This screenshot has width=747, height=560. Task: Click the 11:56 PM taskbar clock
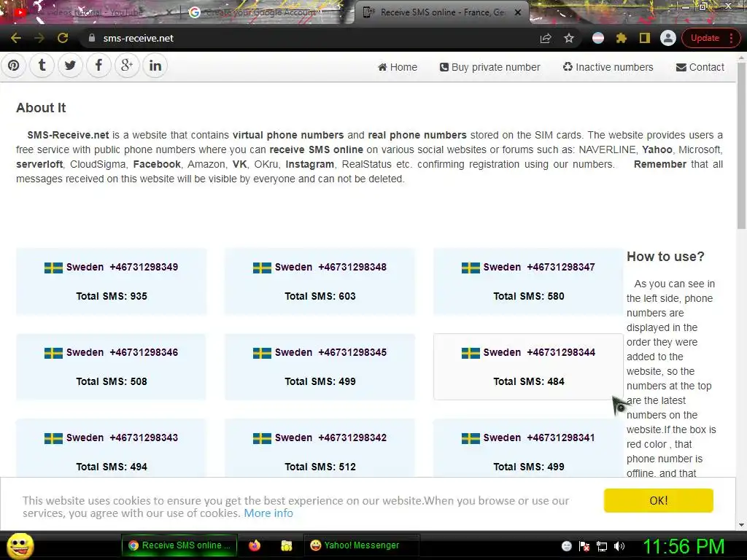click(x=684, y=546)
